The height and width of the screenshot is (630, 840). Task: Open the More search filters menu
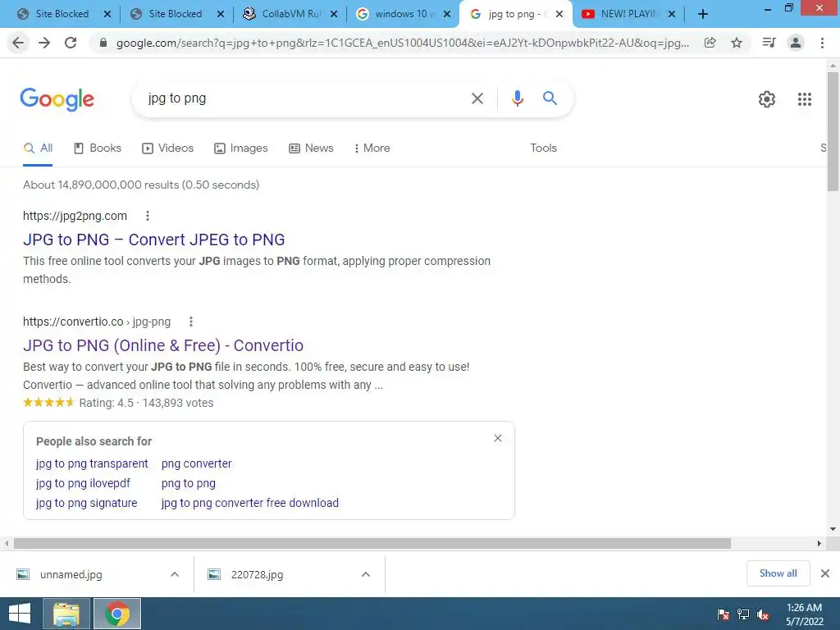pos(372,148)
